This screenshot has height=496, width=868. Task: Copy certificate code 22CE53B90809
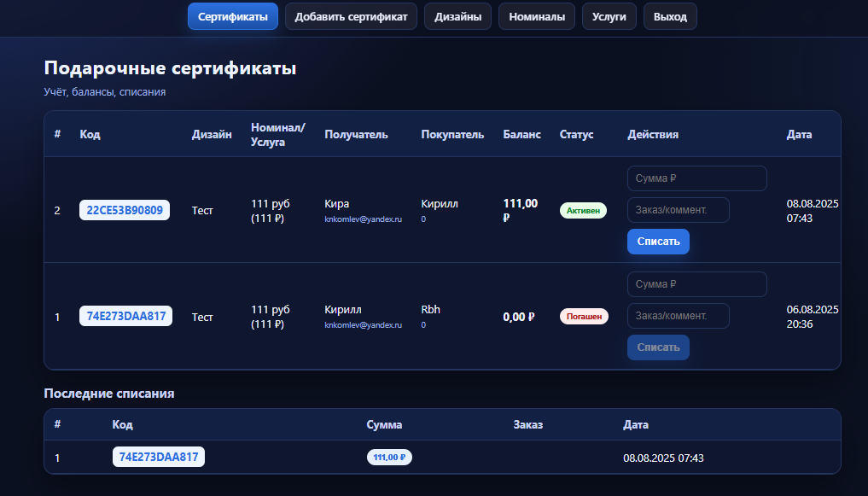coord(125,209)
